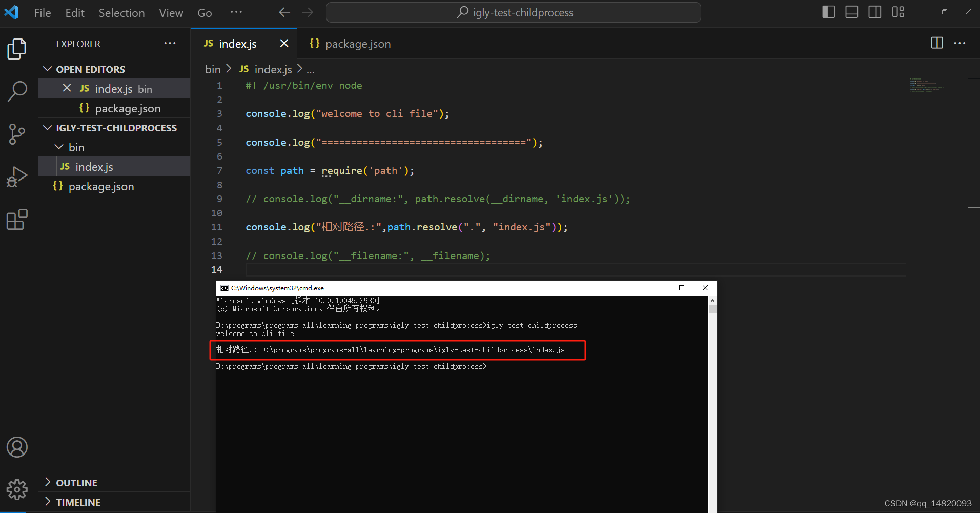Navigate back using the back arrow
The image size is (980, 513).
(284, 12)
